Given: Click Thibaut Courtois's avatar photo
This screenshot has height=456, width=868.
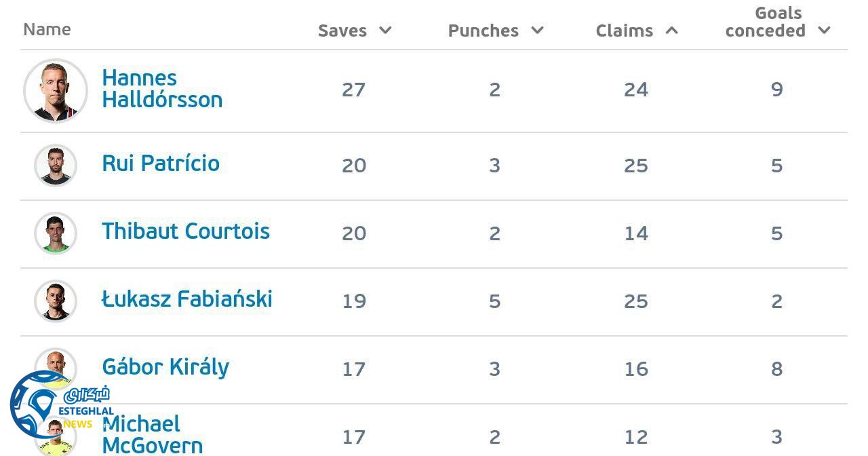Looking at the screenshot, I should pyautogui.click(x=56, y=233).
